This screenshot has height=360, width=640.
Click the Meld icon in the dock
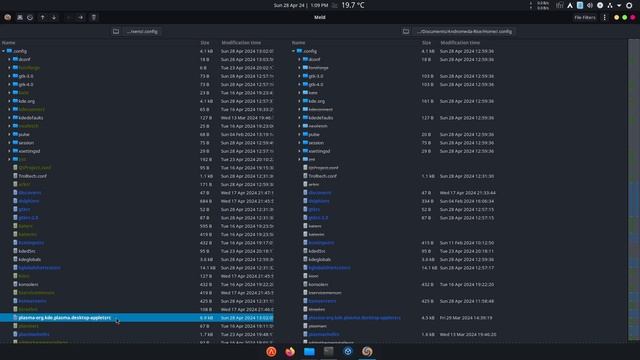point(367,351)
